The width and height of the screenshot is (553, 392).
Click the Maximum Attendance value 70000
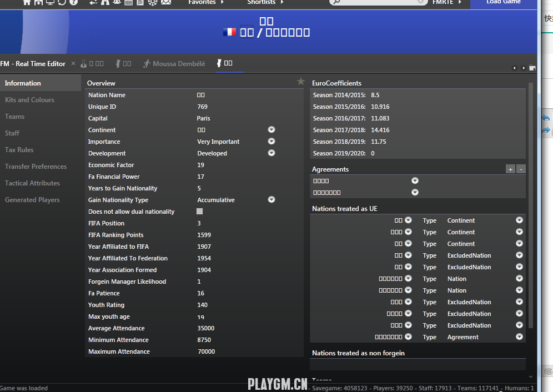pyautogui.click(x=207, y=351)
